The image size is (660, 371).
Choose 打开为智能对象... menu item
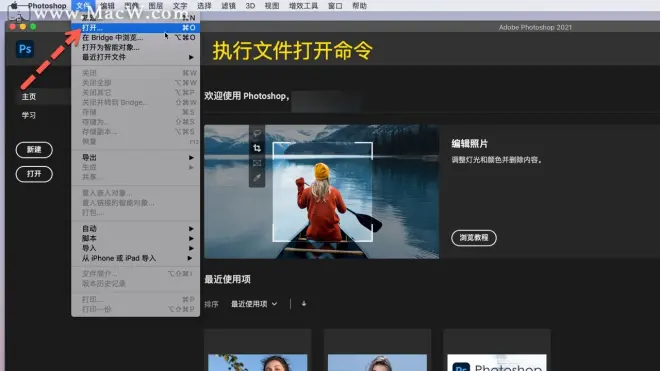[136, 47]
